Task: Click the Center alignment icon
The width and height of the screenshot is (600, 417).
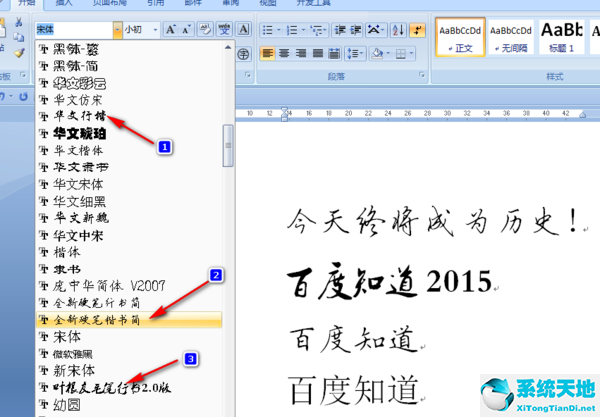Action: click(x=284, y=54)
